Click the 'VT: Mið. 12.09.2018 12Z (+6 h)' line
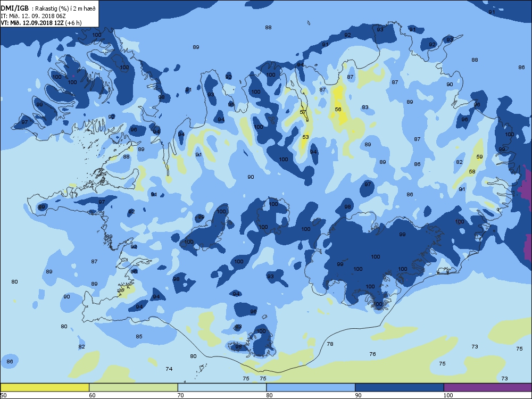This screenshot has width=532, height=399. coord(41,23)
